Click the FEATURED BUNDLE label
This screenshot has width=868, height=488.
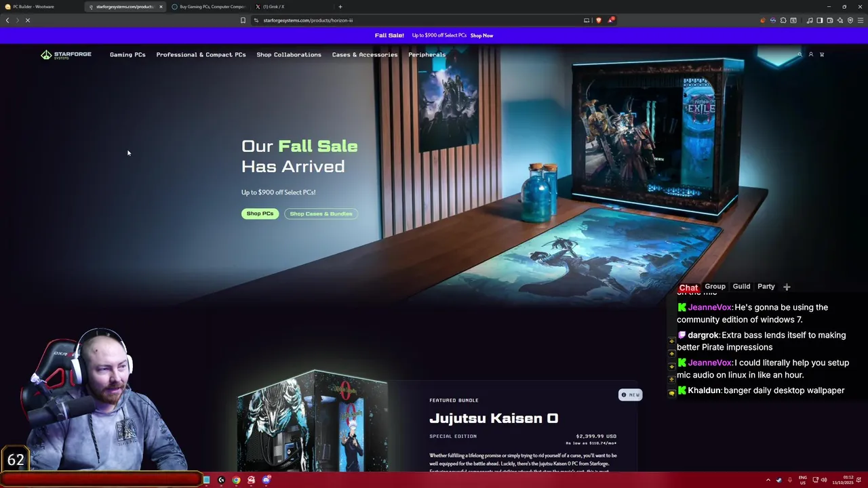454,401
